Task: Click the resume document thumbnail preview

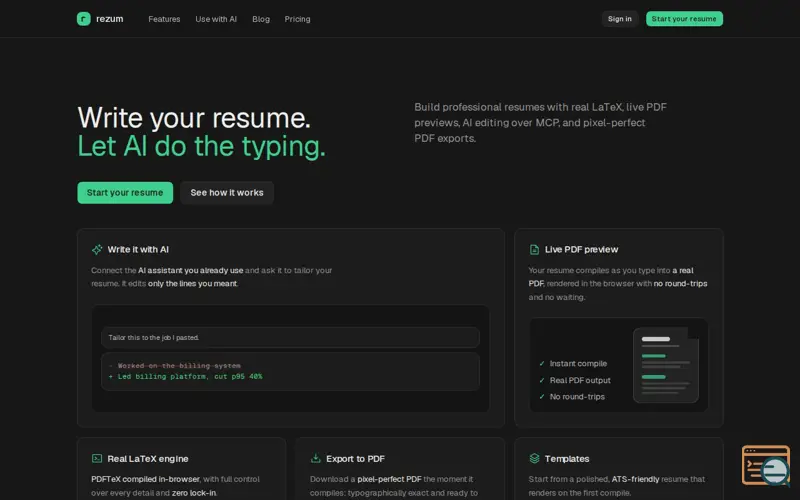Action: (666, 365)
